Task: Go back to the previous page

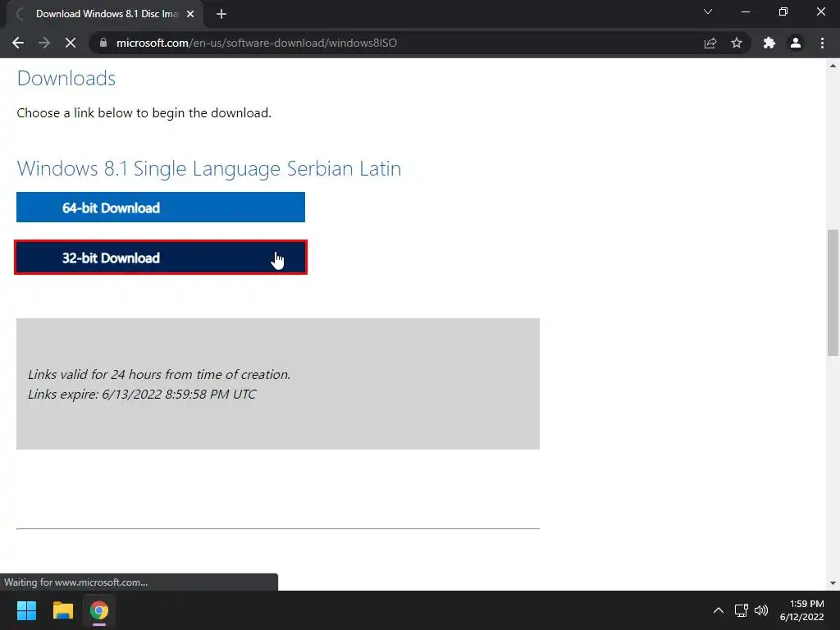Action: pyautogui.click(x=18, y=43)
